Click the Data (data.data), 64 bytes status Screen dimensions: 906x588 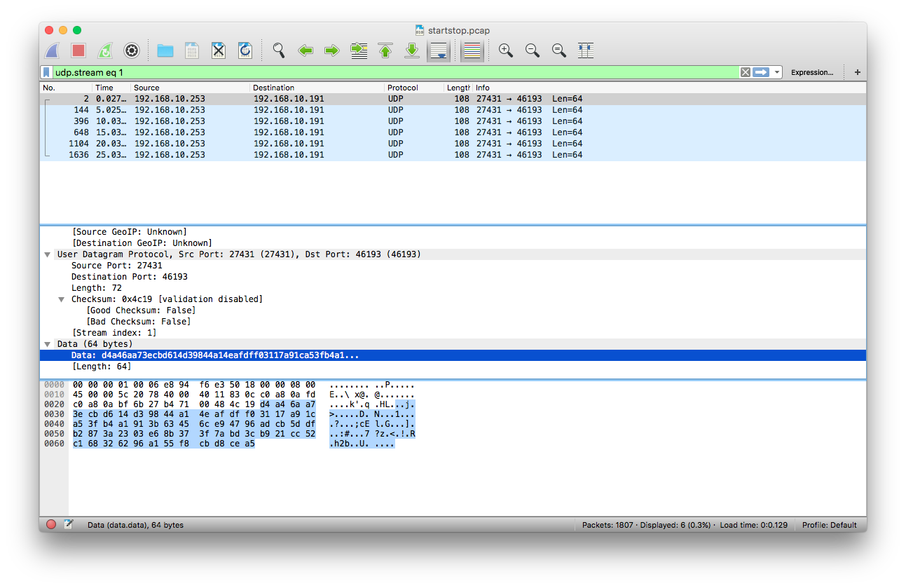click(135, 525)
